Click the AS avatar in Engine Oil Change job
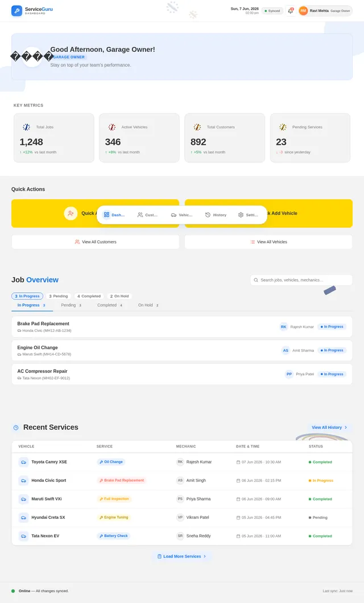 pos(286,350)
